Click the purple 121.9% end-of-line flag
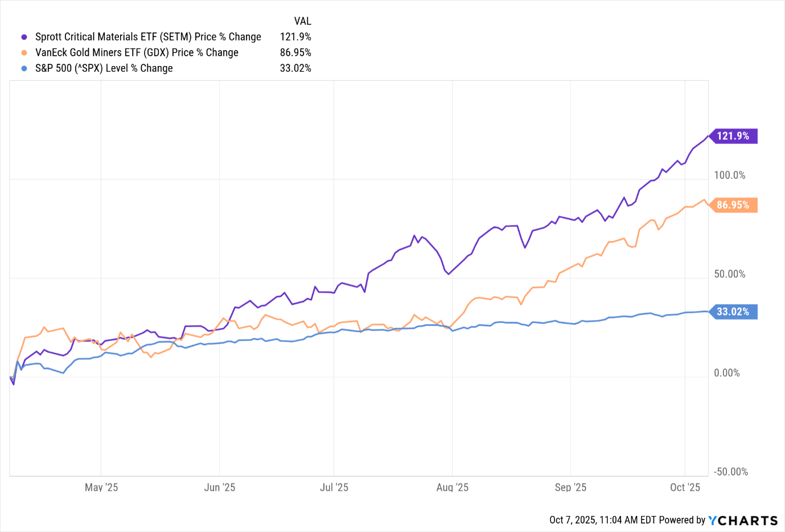The image size is (785, 532). click(x=733, y=136)
